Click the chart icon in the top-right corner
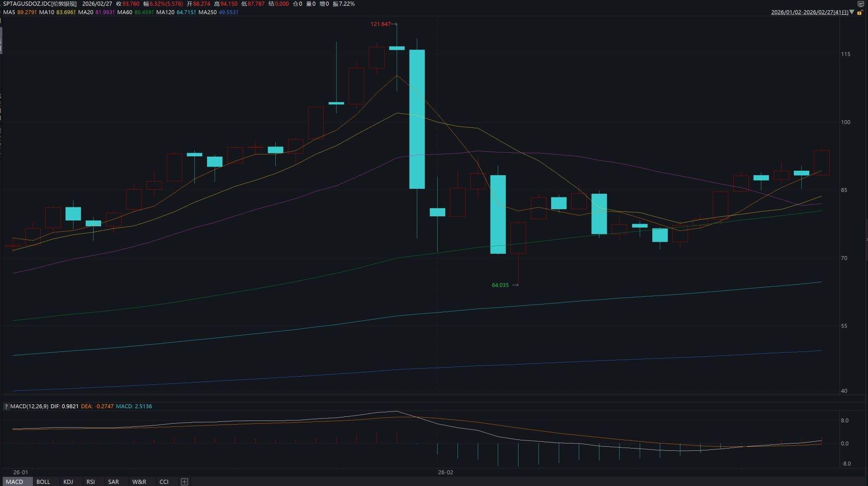868x486 pixels. [861, 4]
